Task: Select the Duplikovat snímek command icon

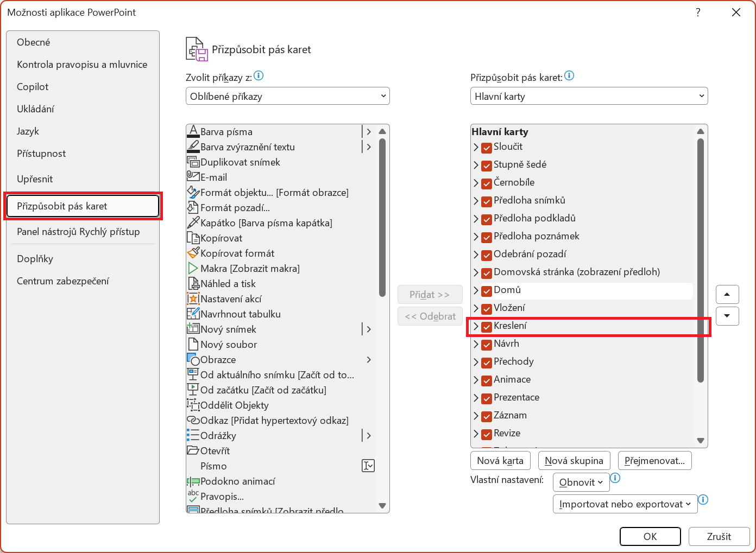Action: click(193, 162)
